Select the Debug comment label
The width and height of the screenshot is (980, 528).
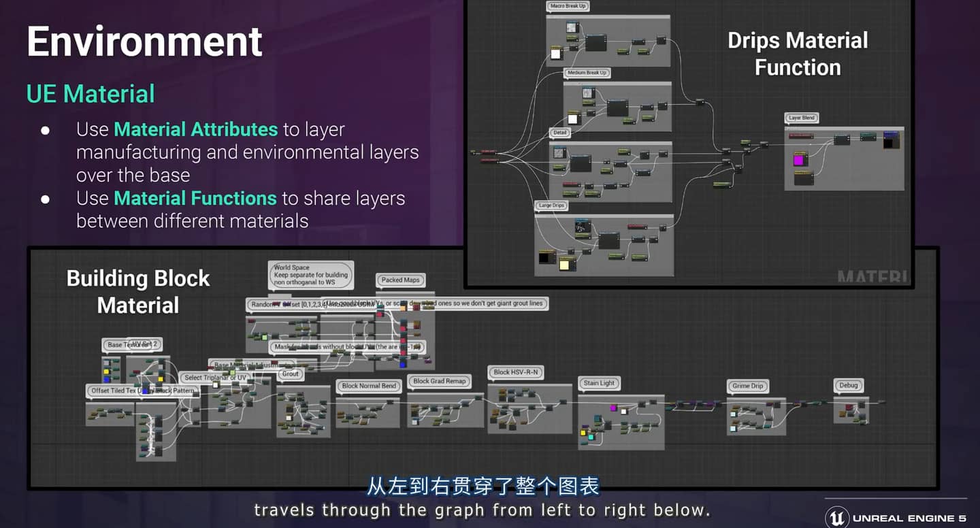pyautogui.click(x=849, y=385)
